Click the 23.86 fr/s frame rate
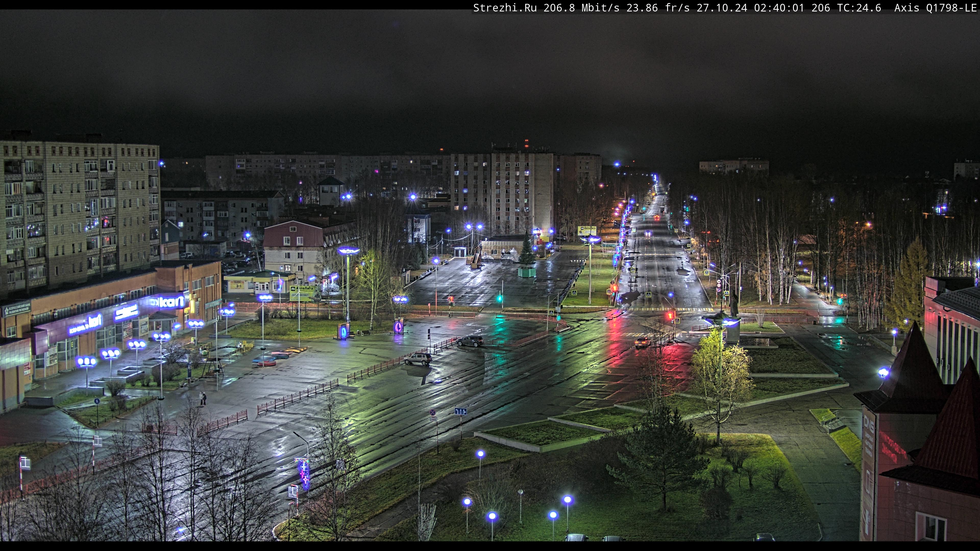The height and width of the screenshot is (551, 980). point(658,8)
